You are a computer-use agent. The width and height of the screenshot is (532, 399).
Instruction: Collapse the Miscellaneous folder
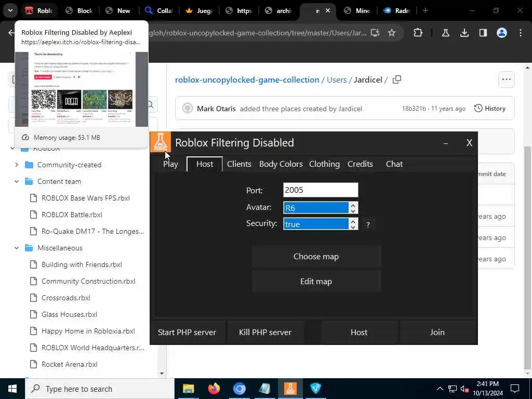click(17, 248)
